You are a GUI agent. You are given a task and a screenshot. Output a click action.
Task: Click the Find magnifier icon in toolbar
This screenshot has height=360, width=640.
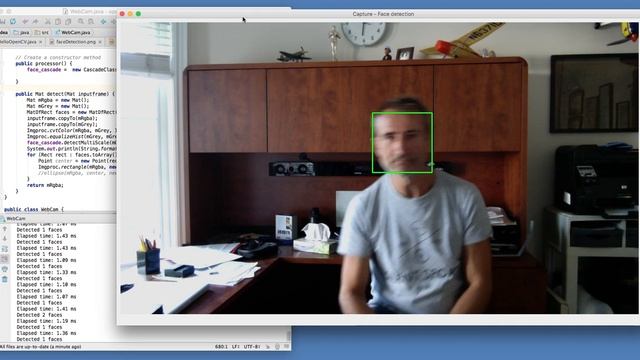(81, 21)
